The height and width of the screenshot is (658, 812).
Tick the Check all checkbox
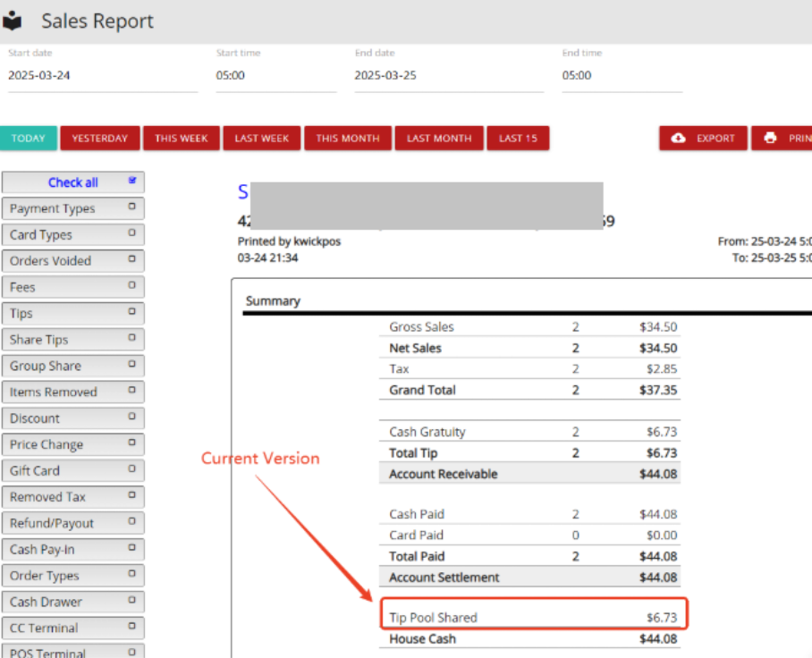click(x=132, y=181)
